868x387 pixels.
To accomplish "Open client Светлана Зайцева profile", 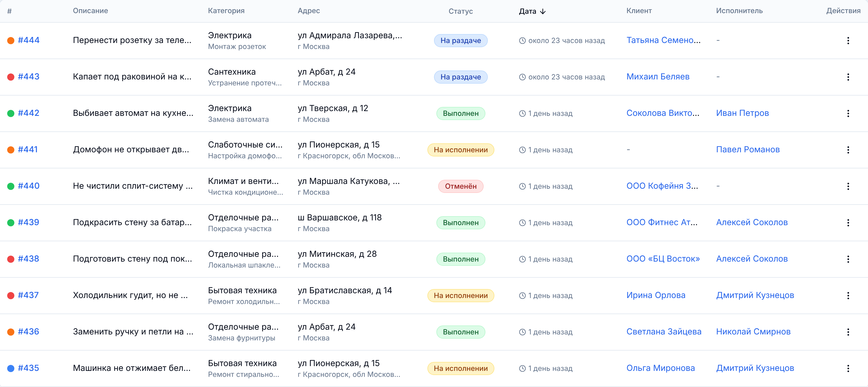I will [664, 331].
